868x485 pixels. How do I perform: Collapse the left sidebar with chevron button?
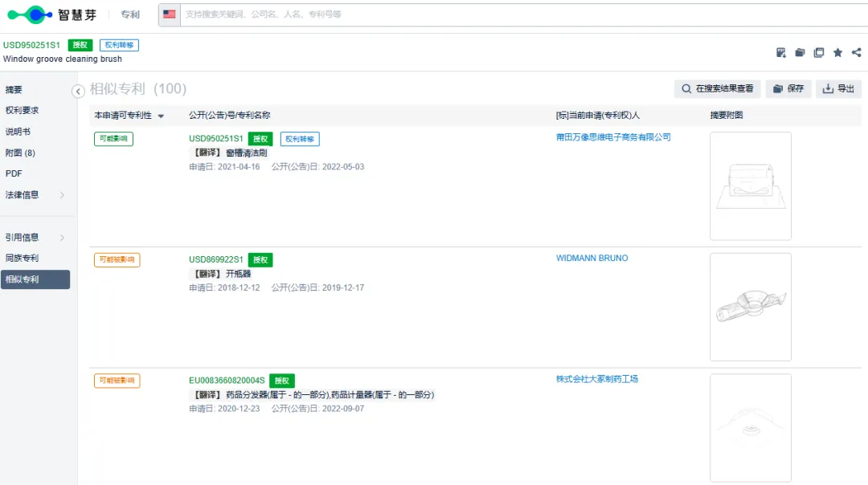[x=78, y=92]
